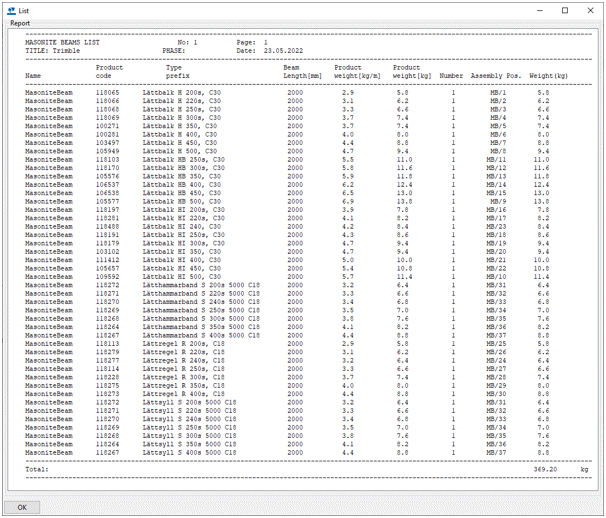Click the Number column header
This screenshot has width=606, height=518.
[451, 76]
